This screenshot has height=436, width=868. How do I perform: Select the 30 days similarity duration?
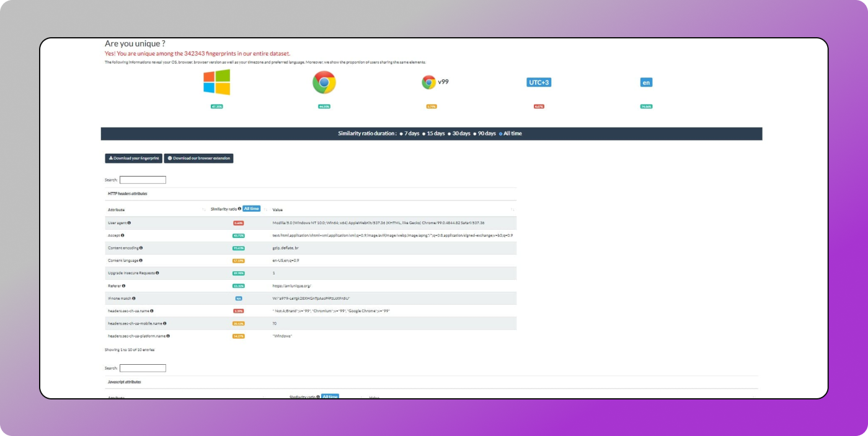pos(449,134)
